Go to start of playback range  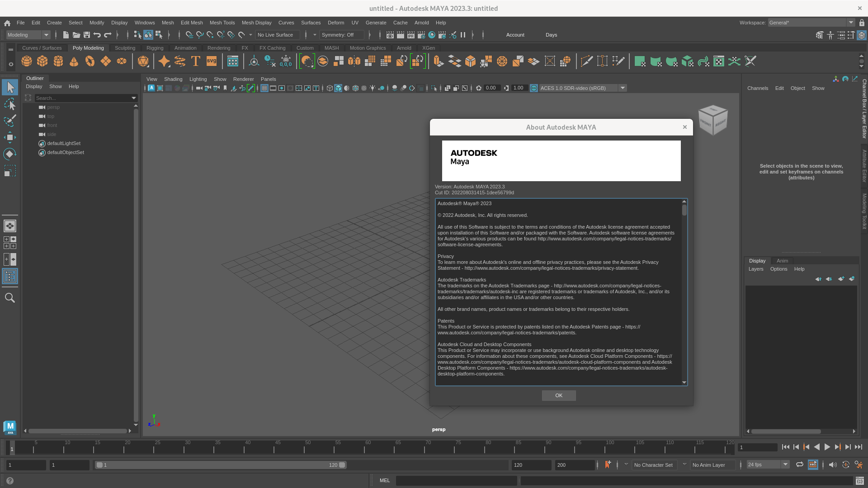click(x=786, y=447)
